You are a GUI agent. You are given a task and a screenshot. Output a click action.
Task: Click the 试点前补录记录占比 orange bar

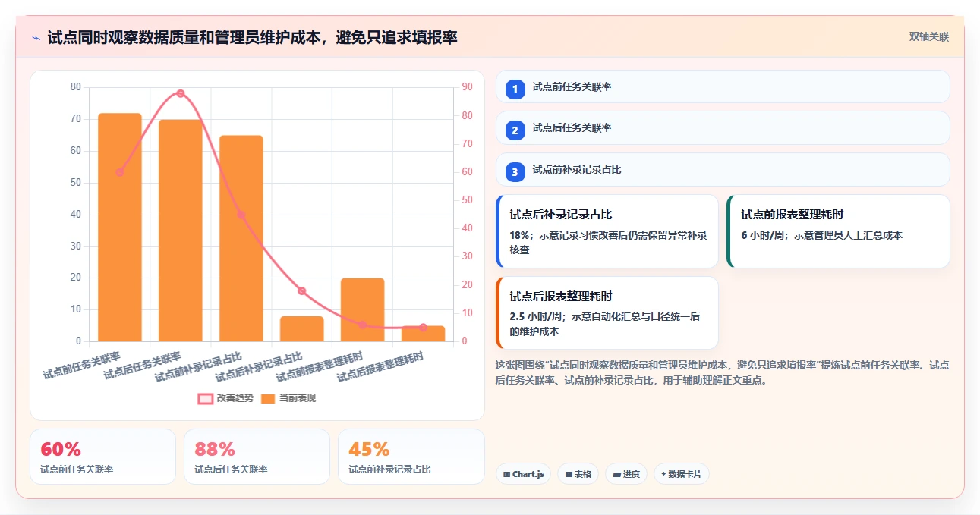point(241,238)
